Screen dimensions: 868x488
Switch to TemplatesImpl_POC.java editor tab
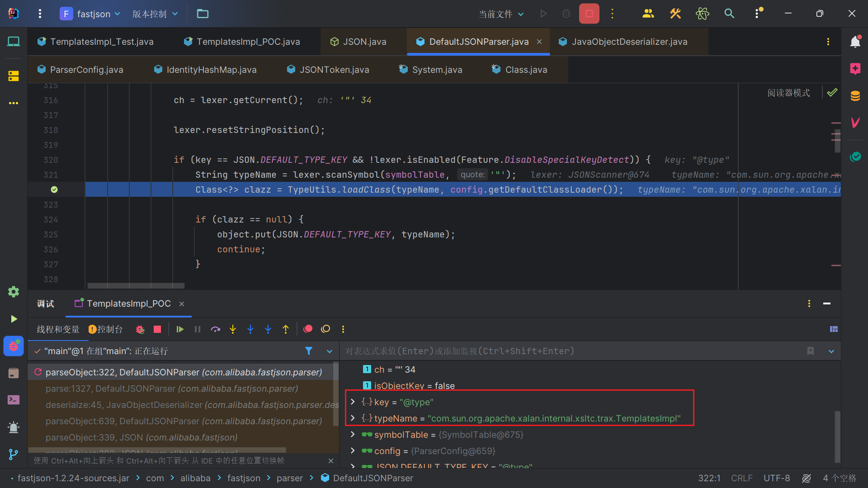point(242,42)
